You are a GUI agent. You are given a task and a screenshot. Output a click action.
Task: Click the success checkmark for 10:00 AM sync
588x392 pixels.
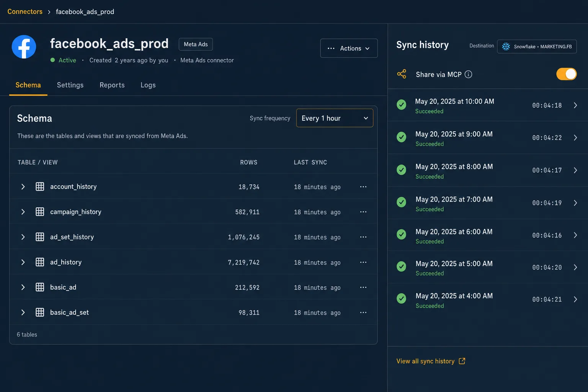click(x=401, y=105)
